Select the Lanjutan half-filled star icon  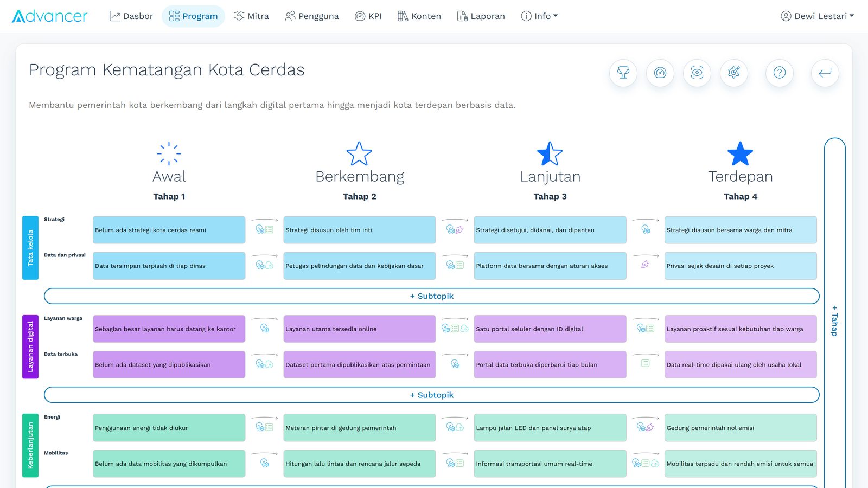[x=550, y=153]
